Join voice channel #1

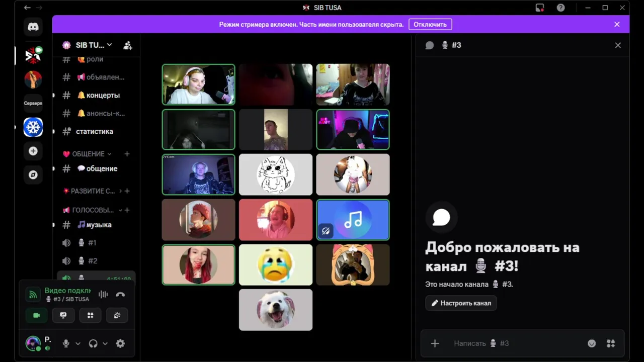tap(96, 243)
